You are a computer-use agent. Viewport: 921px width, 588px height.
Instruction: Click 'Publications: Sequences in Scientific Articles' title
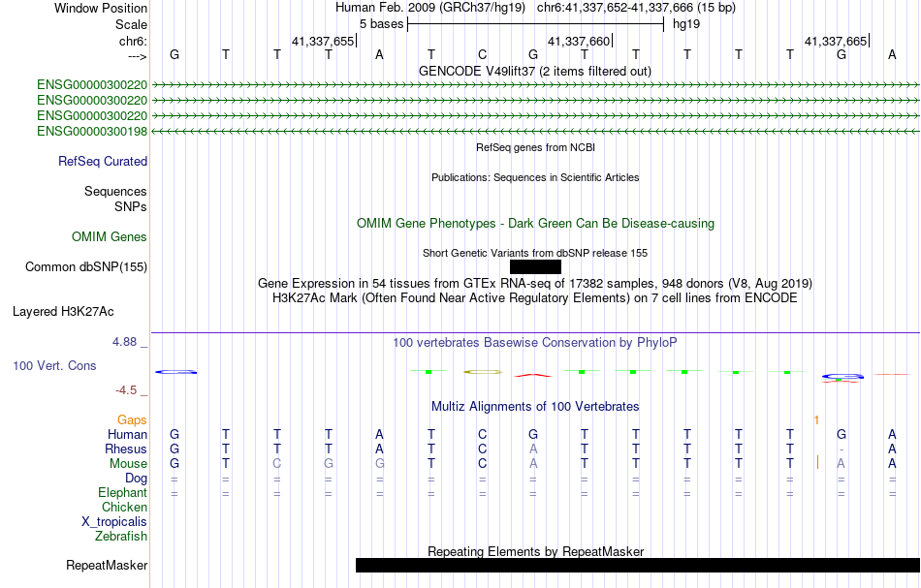click(535, 177)
